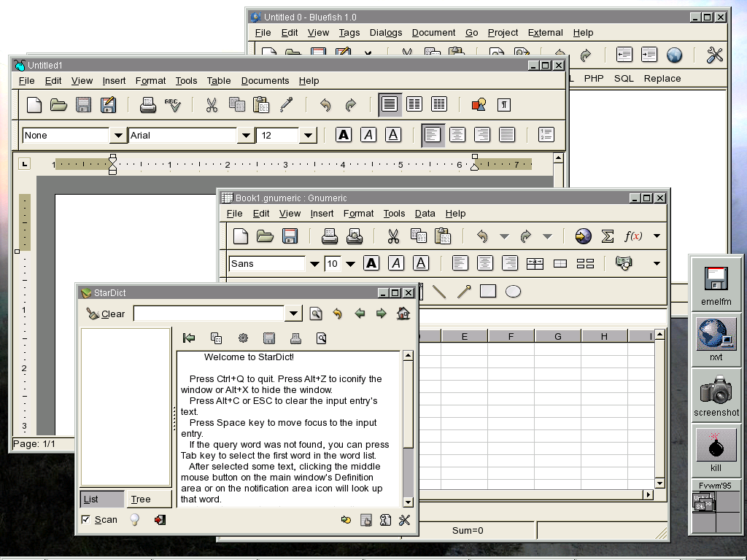Toggle the Scan checkbox in StarDict
This screenshot has height=560, width=747.
pos(86,519)
